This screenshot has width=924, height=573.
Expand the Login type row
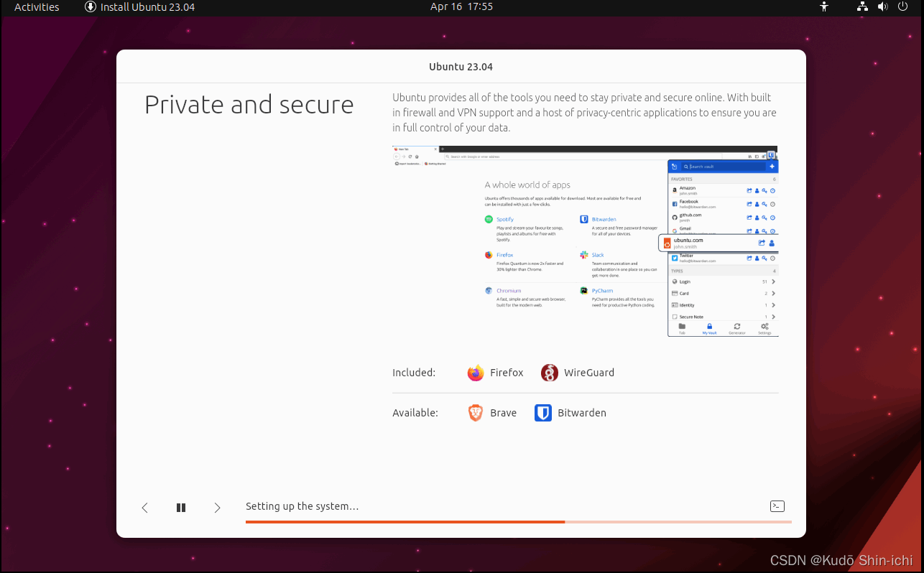723,282
